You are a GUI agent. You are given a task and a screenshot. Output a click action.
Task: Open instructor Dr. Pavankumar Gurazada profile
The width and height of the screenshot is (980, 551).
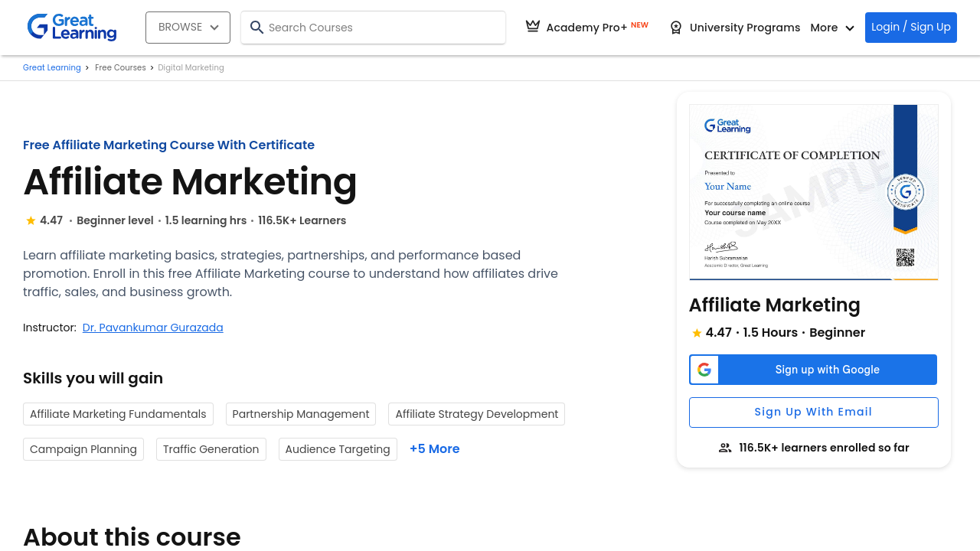(x=153, y=328)
